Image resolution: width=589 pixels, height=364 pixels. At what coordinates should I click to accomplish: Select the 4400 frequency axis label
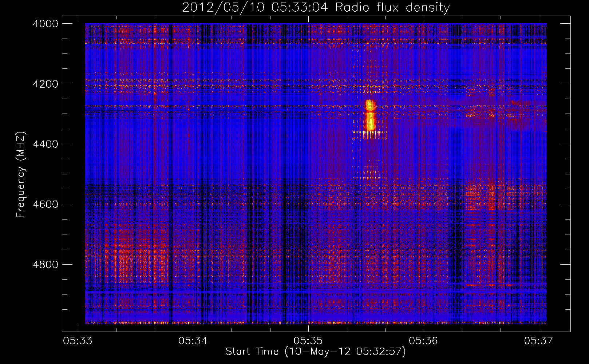click(46, 144)
